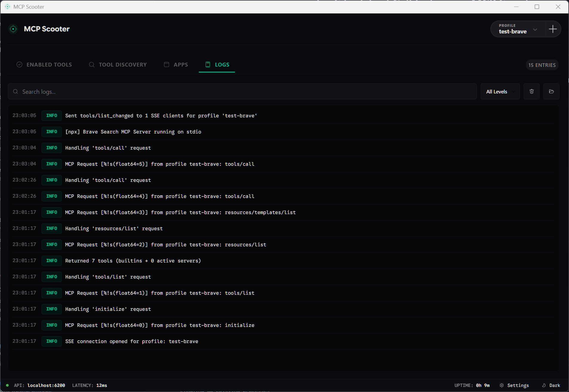Select the 'Sent tools/list_changed to 1 SSE clients' log
Image resolution: width=569 pixels, height=392 pixels.
click(283, 116)
